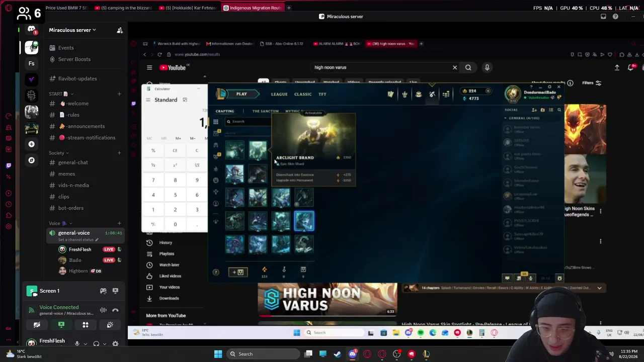Screen dimensions: 644x362
Task: Click the calculator CE key
Action: pyautogui.click(x=175, y=150)
